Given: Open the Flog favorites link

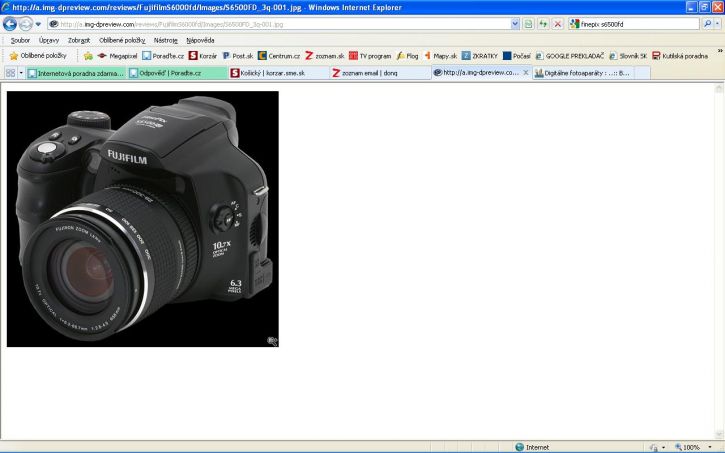Looking at the screenshot, I should point(407,56).
